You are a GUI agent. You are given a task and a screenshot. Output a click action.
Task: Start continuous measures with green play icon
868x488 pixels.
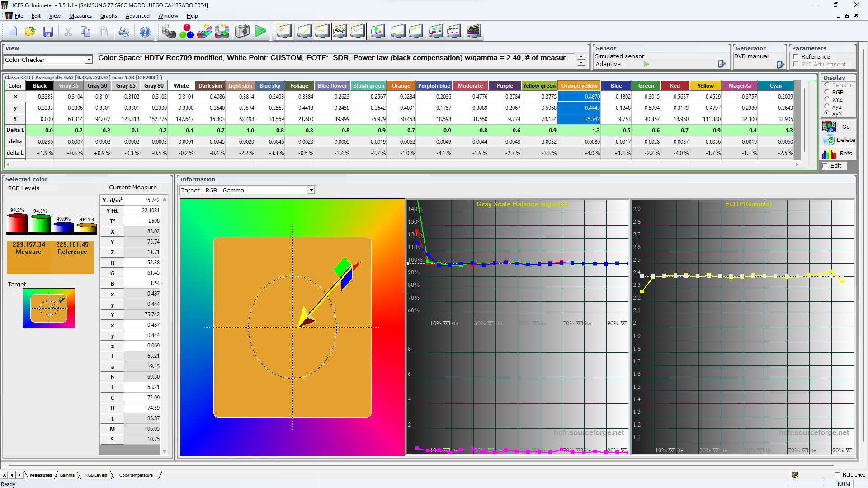[x=260, y=32]
